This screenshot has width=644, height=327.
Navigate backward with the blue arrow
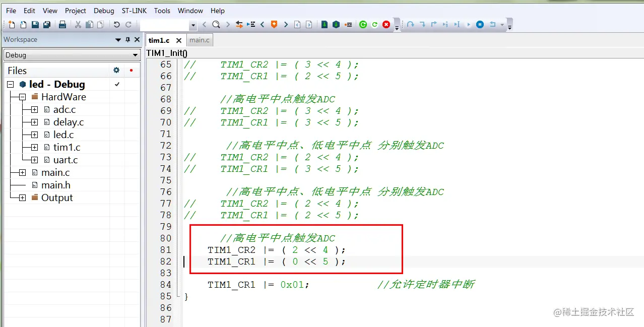(x=297, y=24)
